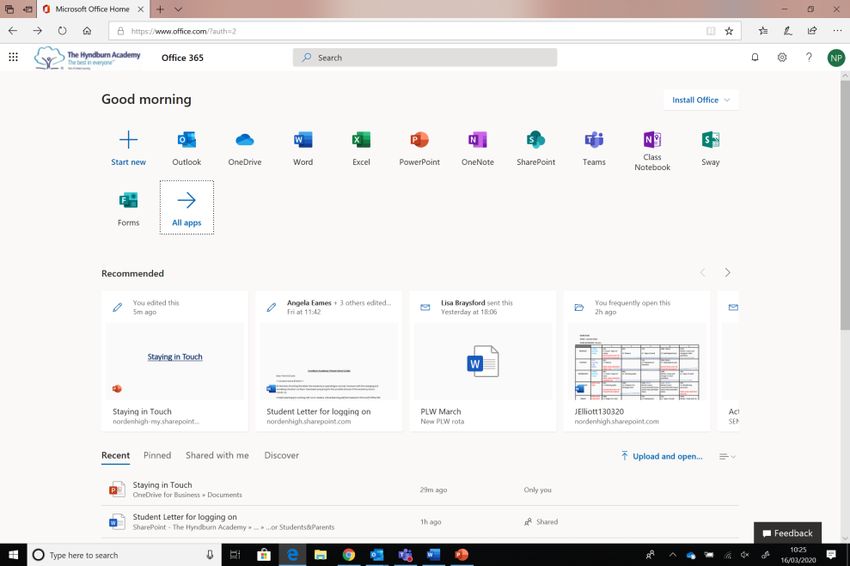The image size is (850, 566).
Task: Expand tab previews chevron
Action: coord(178,9)
